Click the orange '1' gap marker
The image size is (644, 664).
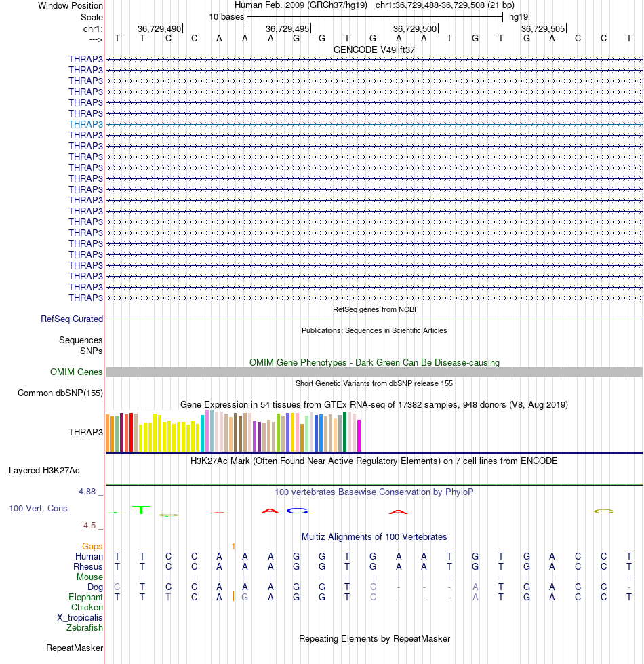(x=233, y=546)
